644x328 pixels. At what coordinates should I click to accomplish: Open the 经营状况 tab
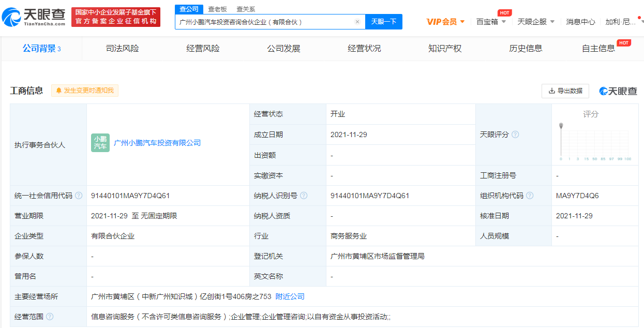(x=364, y=49)
